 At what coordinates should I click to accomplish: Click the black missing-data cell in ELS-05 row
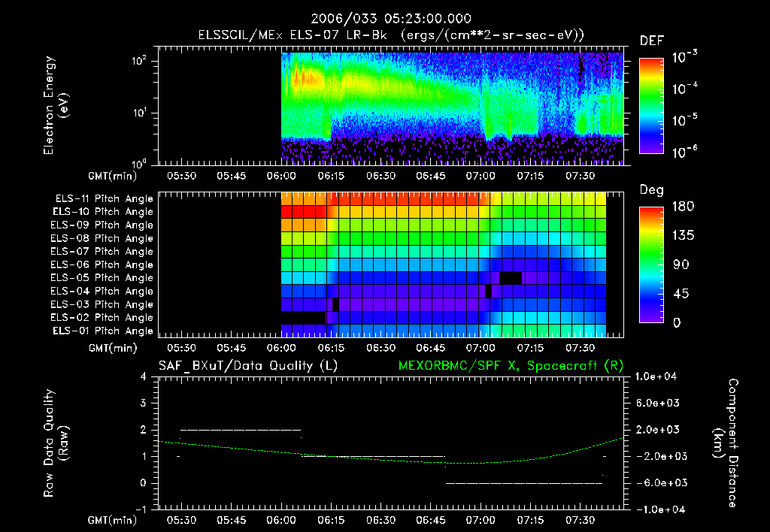click(x=511, y=278)
